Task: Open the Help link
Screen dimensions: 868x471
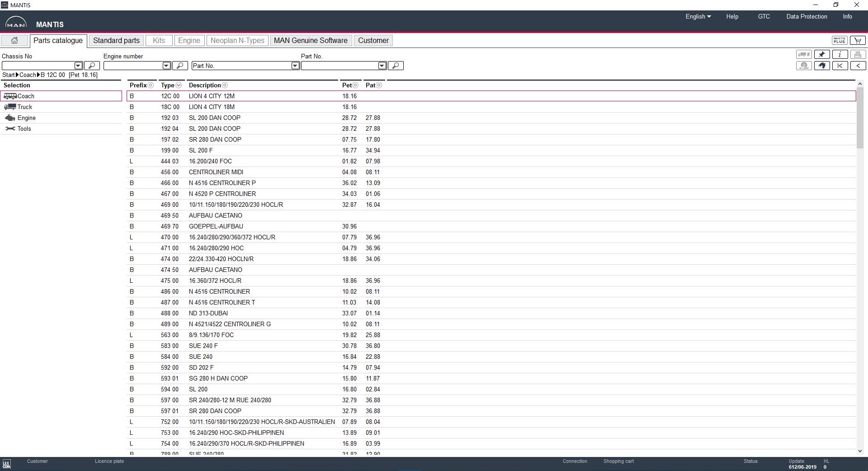Action: (732, 16)
